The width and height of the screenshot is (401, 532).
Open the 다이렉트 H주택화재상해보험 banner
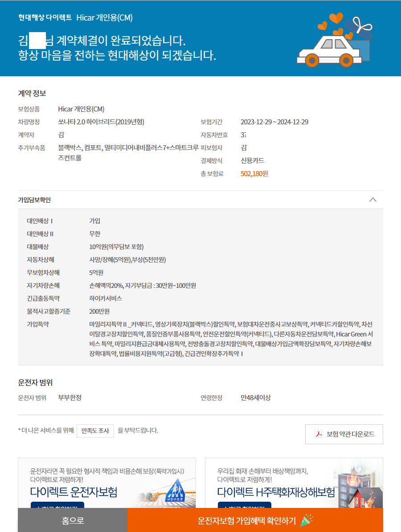point(294,483)
